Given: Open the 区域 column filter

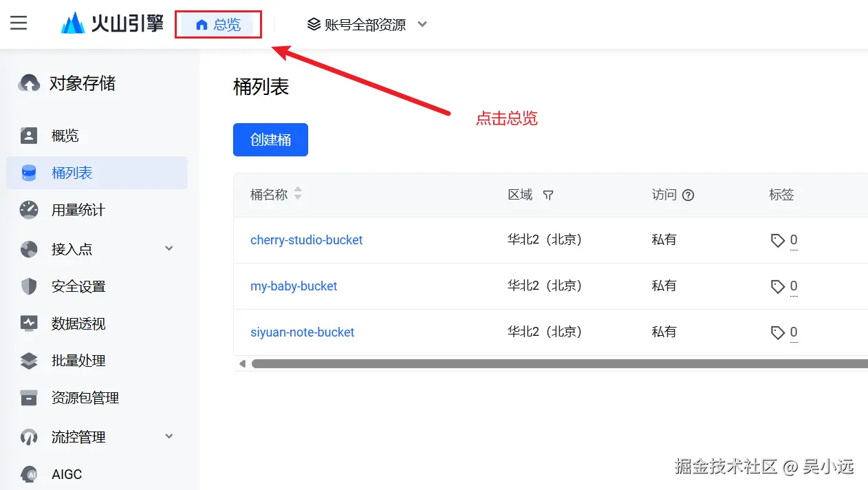Looking at the screenshot, I should [x=548, y=195].
